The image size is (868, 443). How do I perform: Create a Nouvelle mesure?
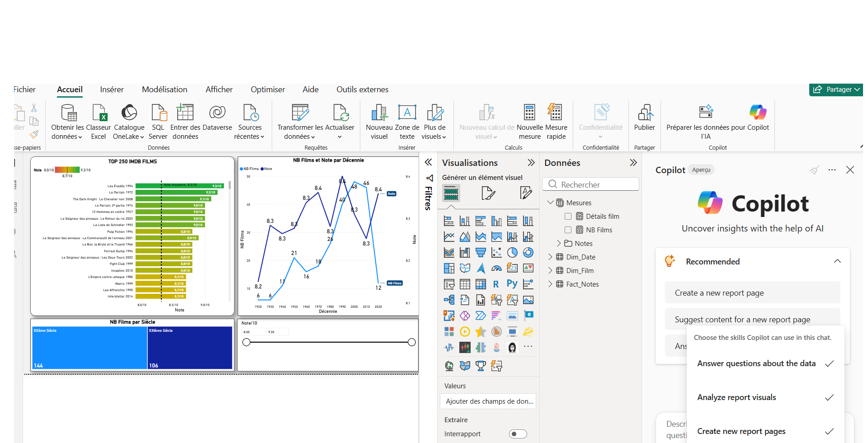pyautogui.click(x=529, y=122)
